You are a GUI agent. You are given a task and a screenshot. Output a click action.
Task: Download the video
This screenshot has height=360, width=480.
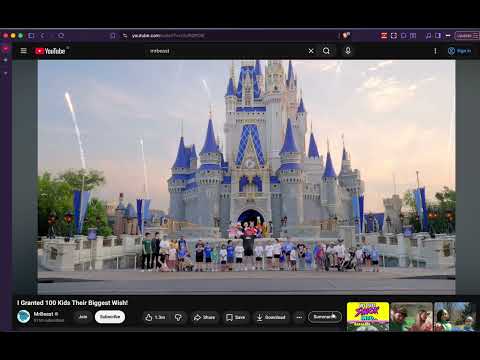pyautogui.click(x=271, y=317)
